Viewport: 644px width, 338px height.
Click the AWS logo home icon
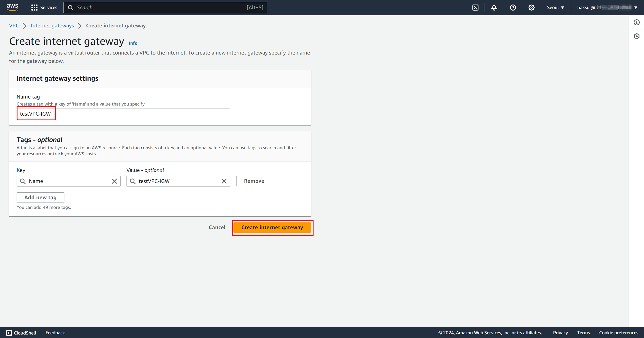pyautogui.click(x=12, y=7)
